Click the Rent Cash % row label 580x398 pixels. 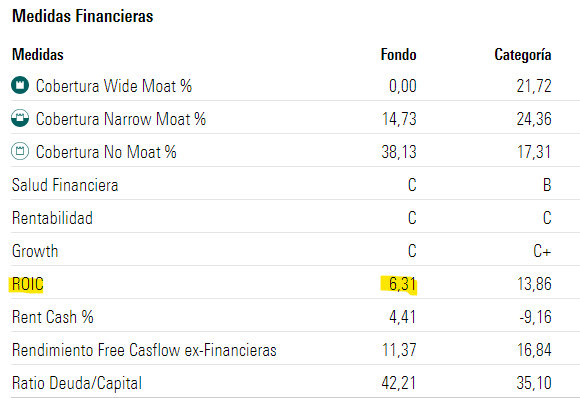coord(53,317)
